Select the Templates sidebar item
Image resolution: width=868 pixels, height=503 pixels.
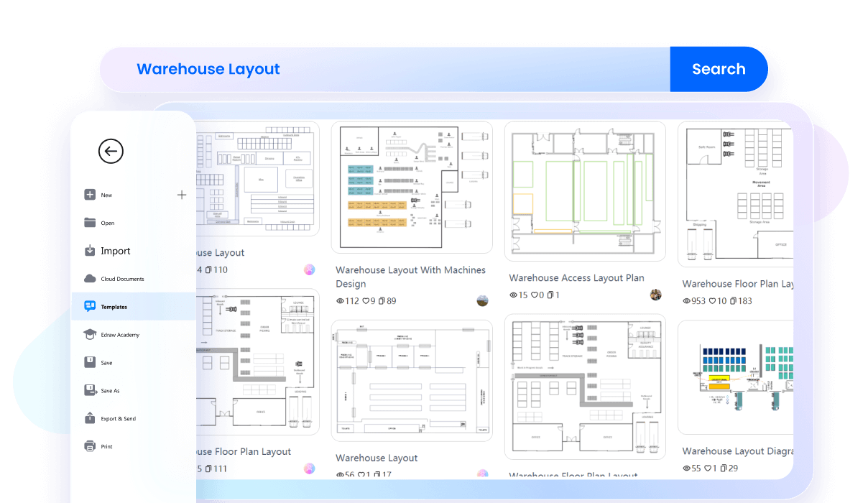pos(134,307)
